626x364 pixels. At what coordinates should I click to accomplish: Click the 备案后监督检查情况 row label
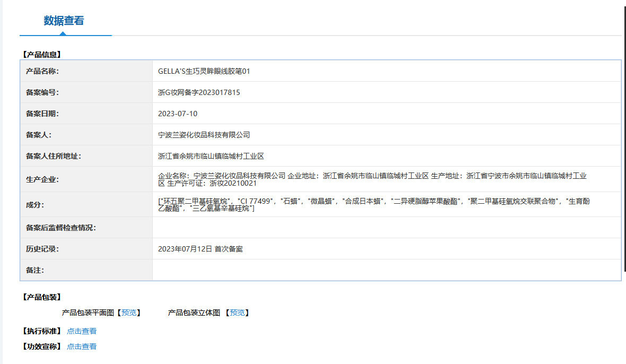tap(60, 228)
